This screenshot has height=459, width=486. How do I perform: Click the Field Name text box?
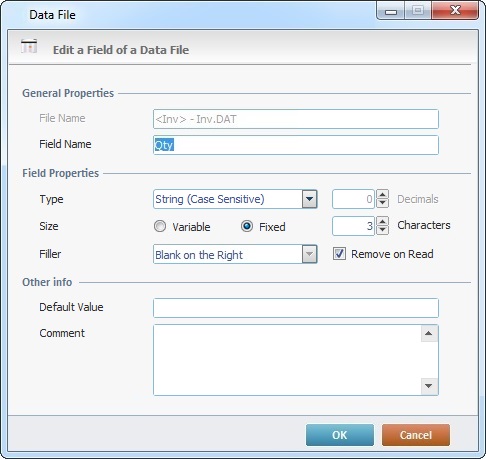click(x=296, y=145)
